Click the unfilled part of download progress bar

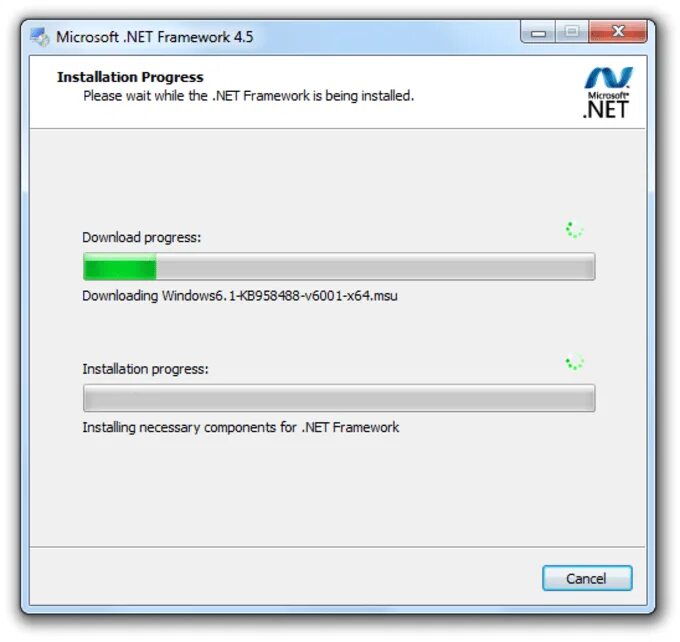(x=376, y=266)
